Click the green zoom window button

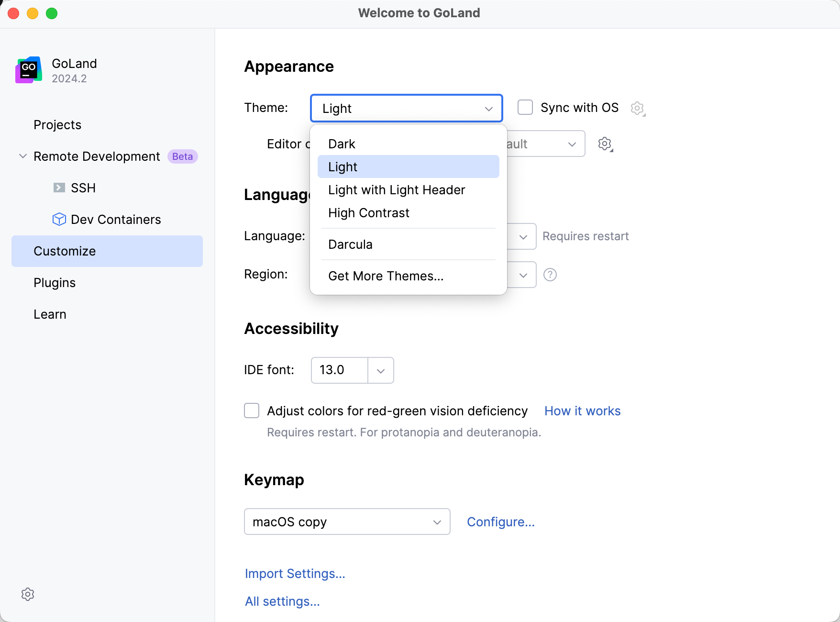[52, 13]
